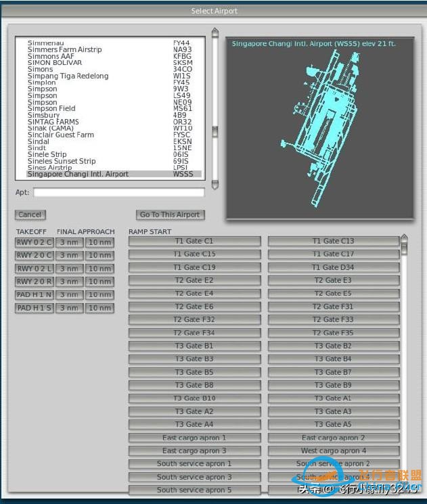Select Simsbury in list
The height and width of the screenshot is (504, 427).
(x=114, y=115)
